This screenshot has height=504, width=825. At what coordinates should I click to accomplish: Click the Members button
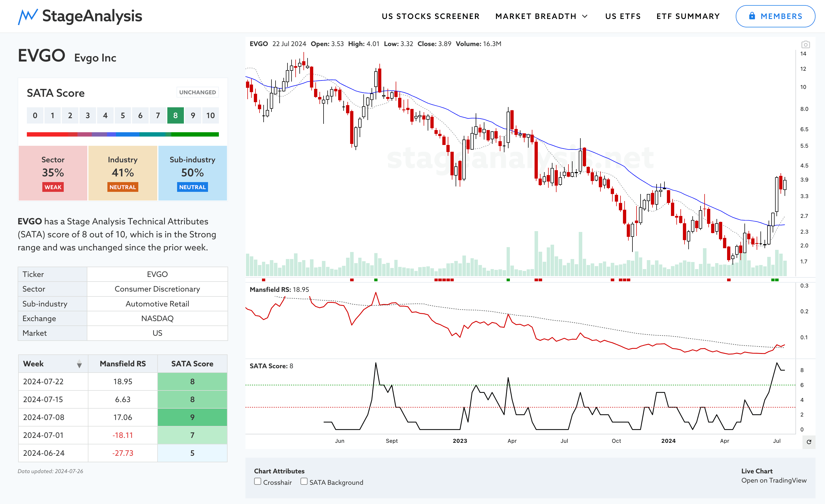click(x=775, y=16)
